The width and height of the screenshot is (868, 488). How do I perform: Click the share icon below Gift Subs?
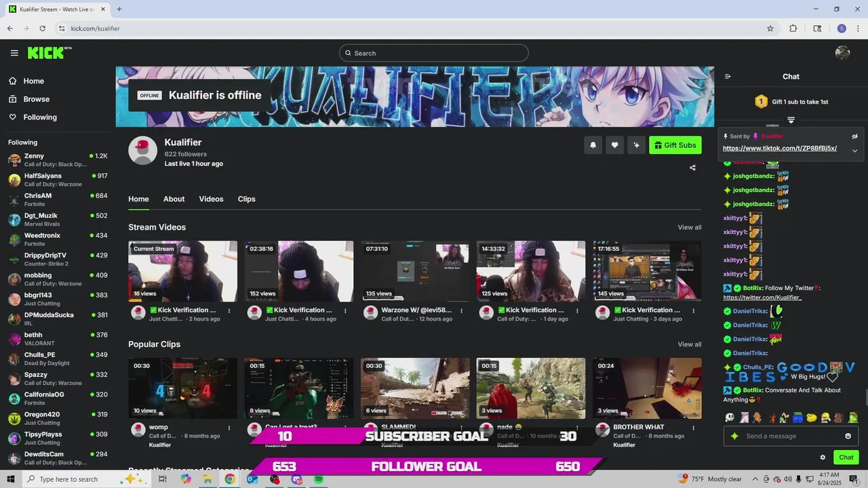[x=692, y=167]
